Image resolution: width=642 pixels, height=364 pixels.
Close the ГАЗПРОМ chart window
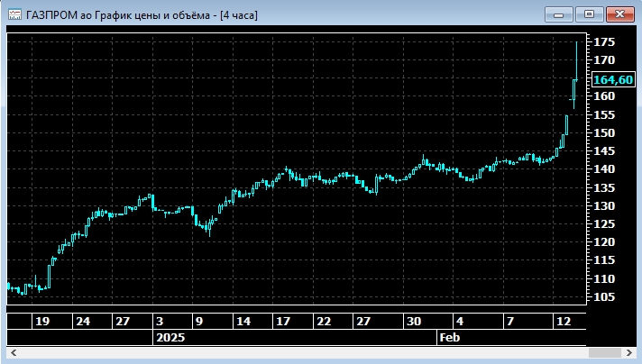click(619, 14)
